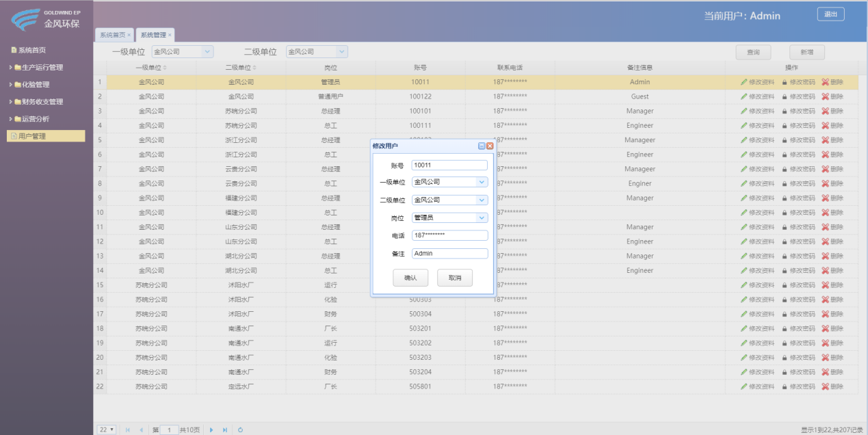Viewport: 868px width, 435px height.
Task: Open the 二级单位 filter dropdown in toolbar
Action: (x=342, y=51)
